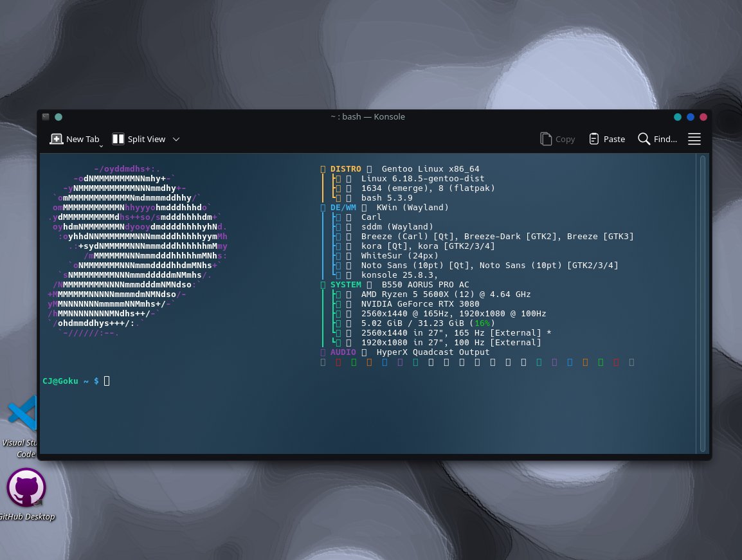
Task: Click the green '16%' memory percentage
Action: point(482,323)
